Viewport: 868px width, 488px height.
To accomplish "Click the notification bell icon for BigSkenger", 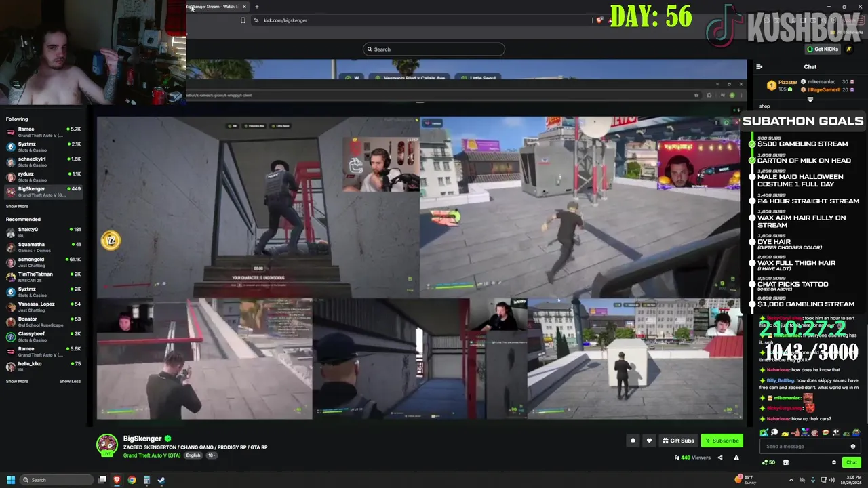I will [633, 441].
